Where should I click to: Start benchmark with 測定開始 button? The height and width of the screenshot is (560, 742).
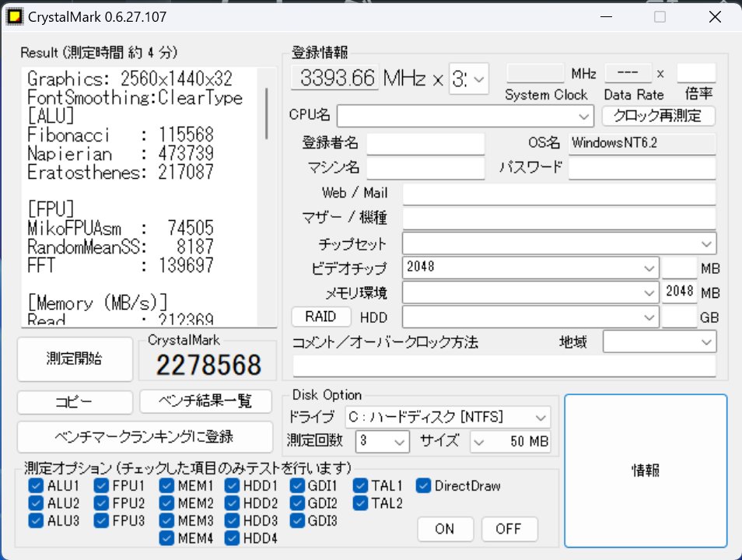pyautogui.click(x=75, y=359)
